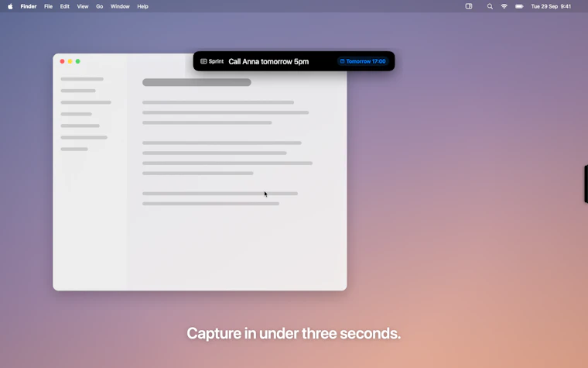Click the Sprint list selector in capture bar
Image resolution: width=588 pixels, height=368 pixels.
point(212,61)
